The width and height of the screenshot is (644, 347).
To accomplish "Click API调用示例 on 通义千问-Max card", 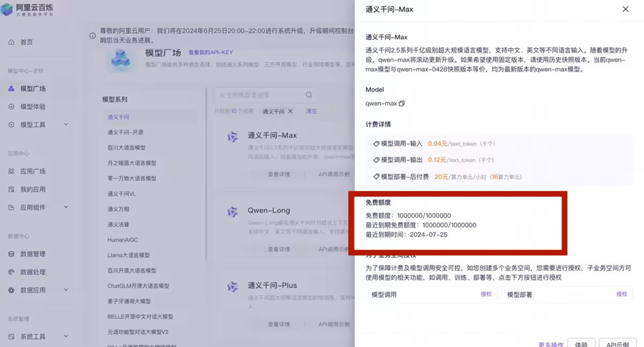I will [334, 175].
